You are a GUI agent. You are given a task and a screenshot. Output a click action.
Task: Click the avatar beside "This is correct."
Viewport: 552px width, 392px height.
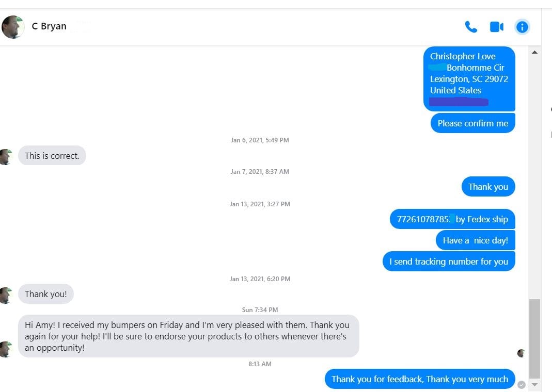pos(6,156)
